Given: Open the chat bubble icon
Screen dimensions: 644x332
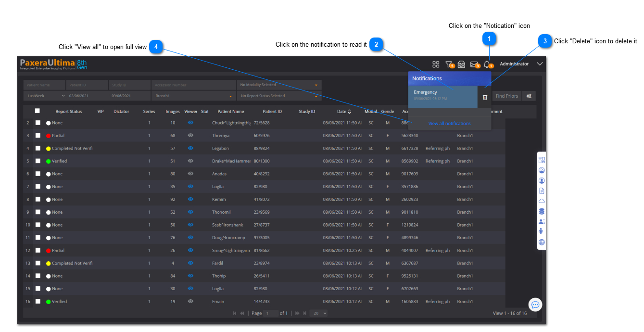Looking at the screenshot, I should click(535, 305).
